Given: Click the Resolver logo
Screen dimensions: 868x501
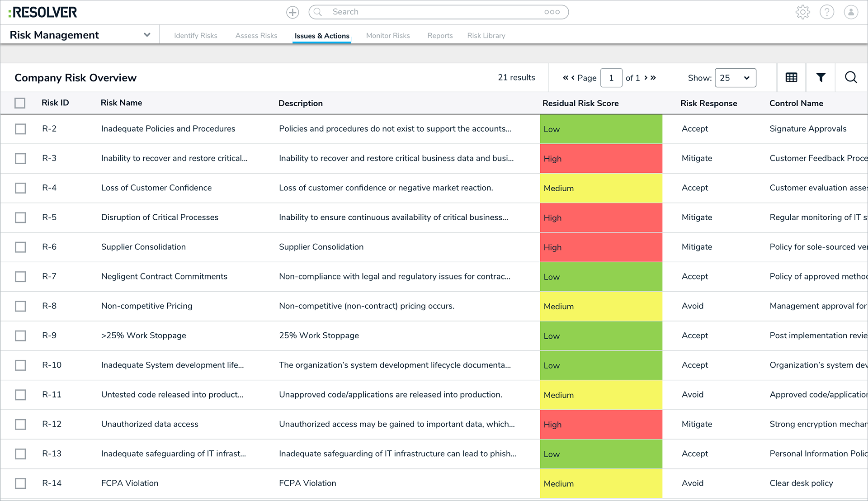Looking at the screenshot, I should [42, 12].
